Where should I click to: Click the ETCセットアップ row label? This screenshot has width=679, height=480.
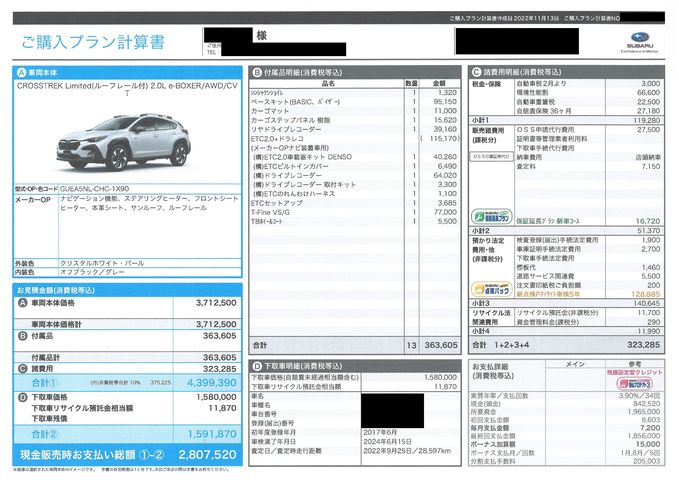pos(277,203)
